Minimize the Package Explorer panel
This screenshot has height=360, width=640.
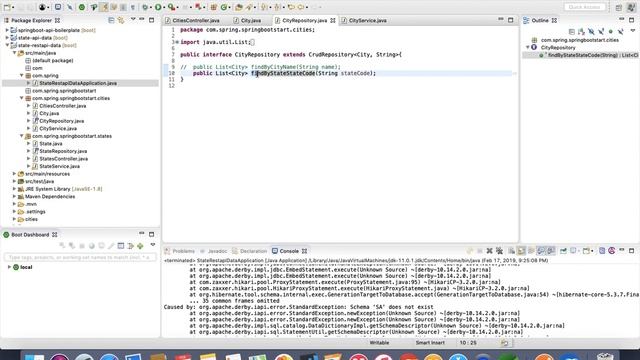(x=142, y=20)
